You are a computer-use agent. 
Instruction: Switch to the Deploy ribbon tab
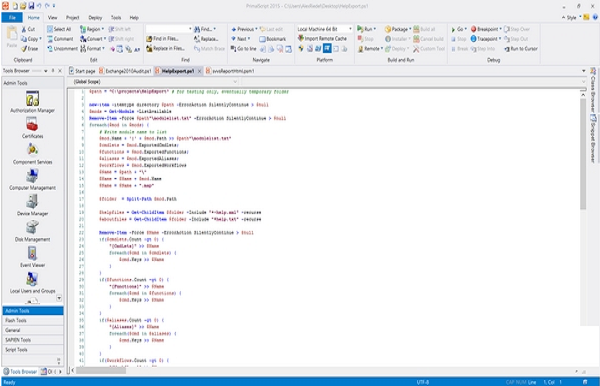95,18
